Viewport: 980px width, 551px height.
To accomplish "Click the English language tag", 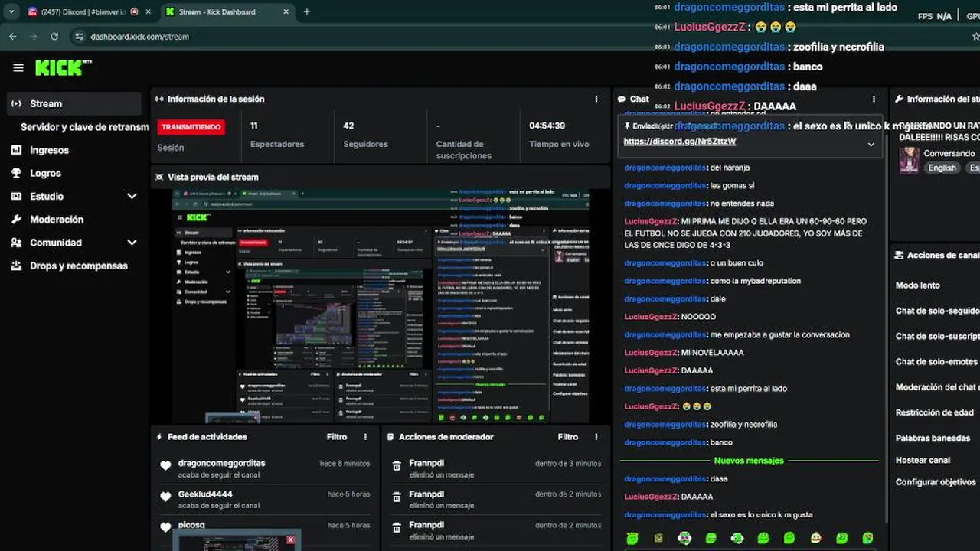I will [942, 168].
